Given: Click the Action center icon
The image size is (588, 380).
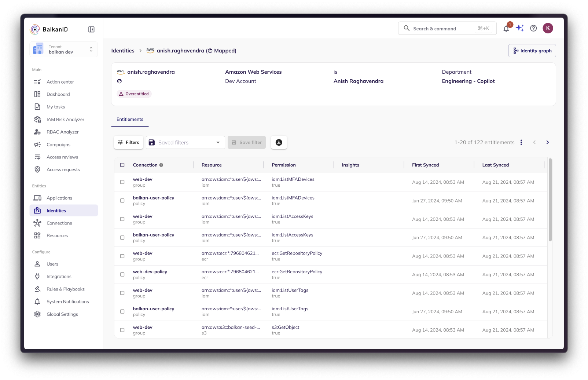Looking at the screenshot, I should point(37,82).
